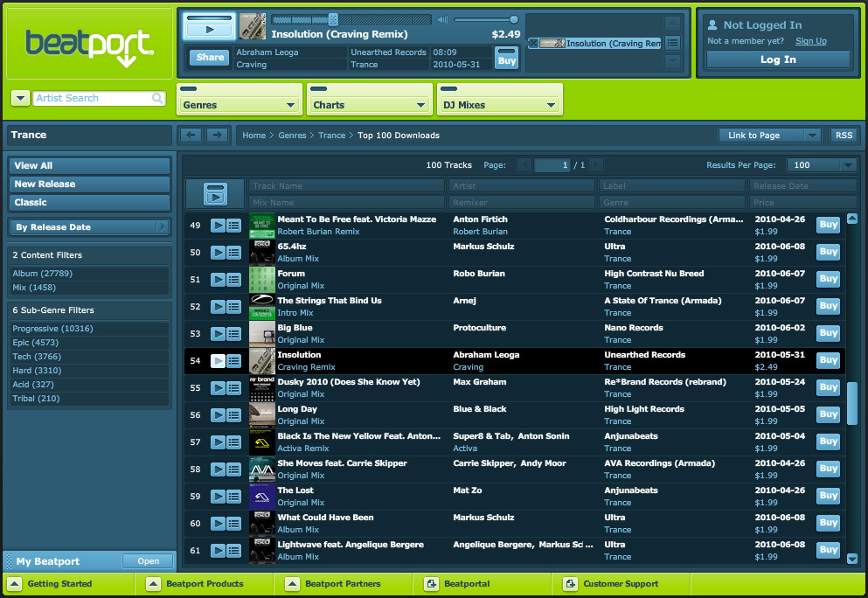Open the Link to Page dropdown
This screenshot has height=598, width=868.
click(x=769, y=136)
